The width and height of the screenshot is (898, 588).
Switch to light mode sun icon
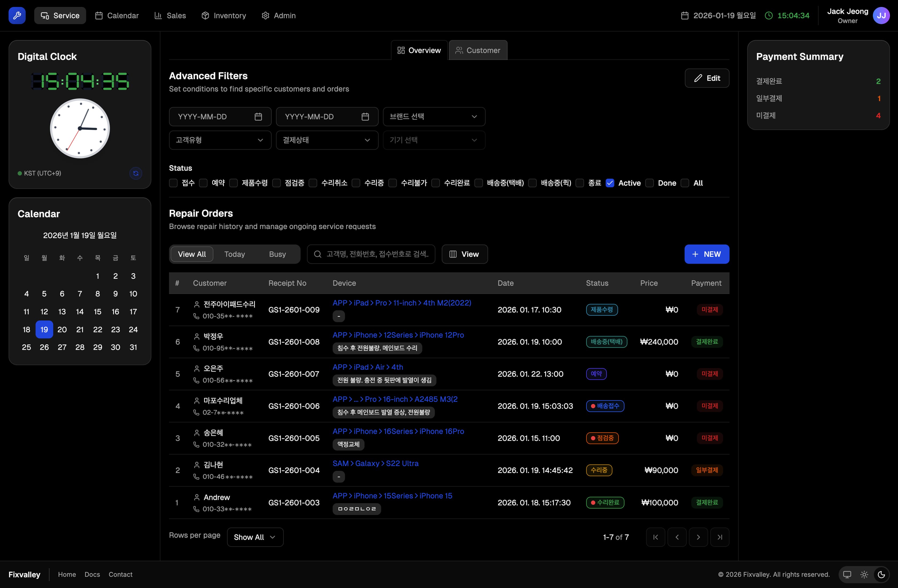coord(864,574)
